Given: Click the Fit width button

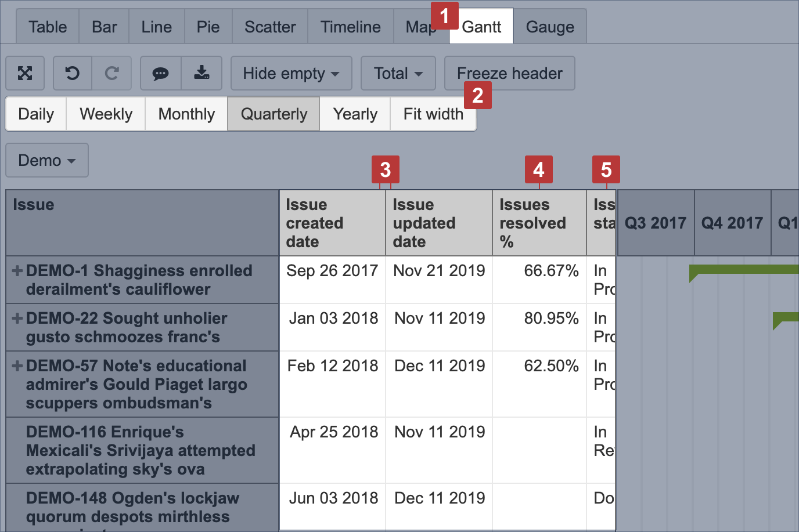Looking at the screenshot, I should coord(433,114).
